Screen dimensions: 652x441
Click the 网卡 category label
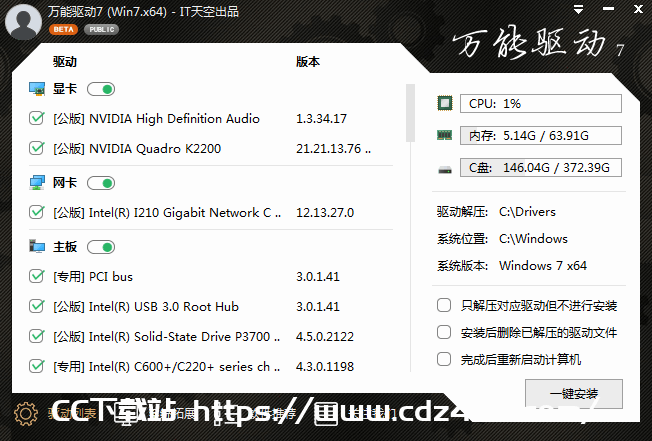point(65,183)
